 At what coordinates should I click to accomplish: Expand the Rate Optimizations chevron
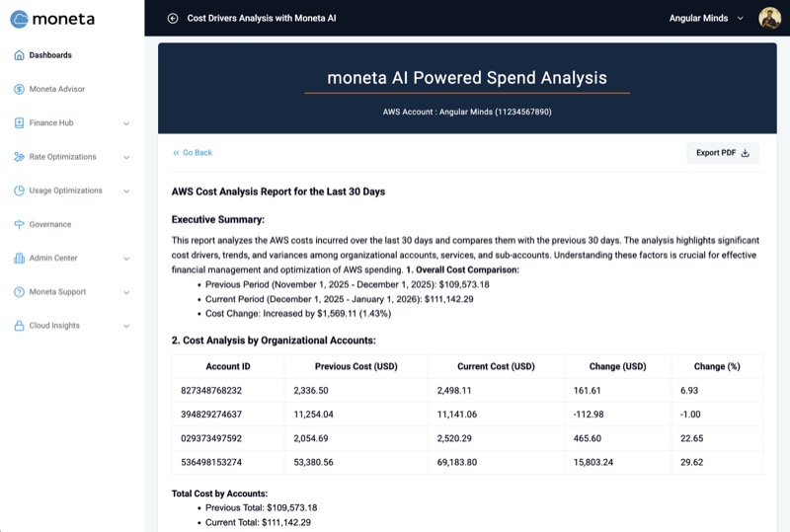click(126, 157)
